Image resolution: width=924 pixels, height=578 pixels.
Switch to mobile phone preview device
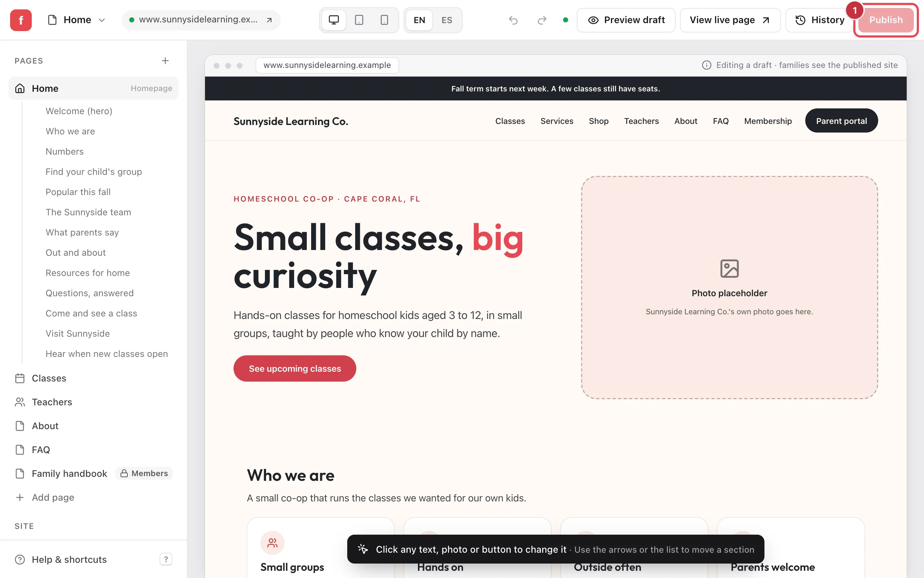384,20
